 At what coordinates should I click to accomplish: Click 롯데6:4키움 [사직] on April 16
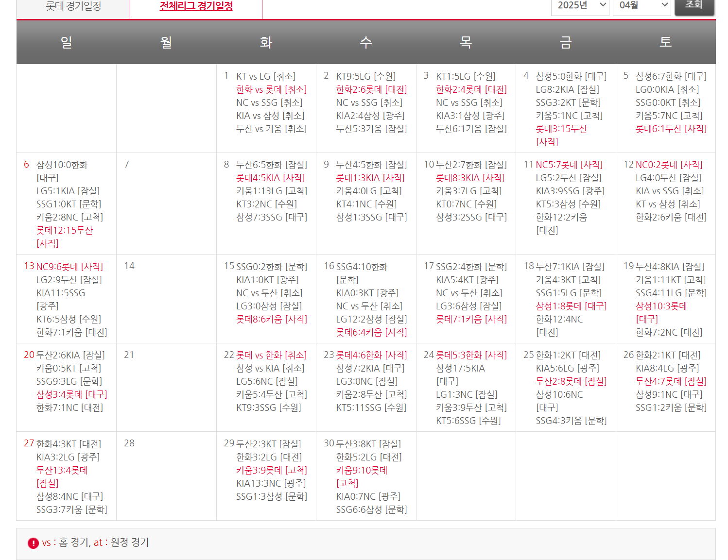[x=372, y=332]
